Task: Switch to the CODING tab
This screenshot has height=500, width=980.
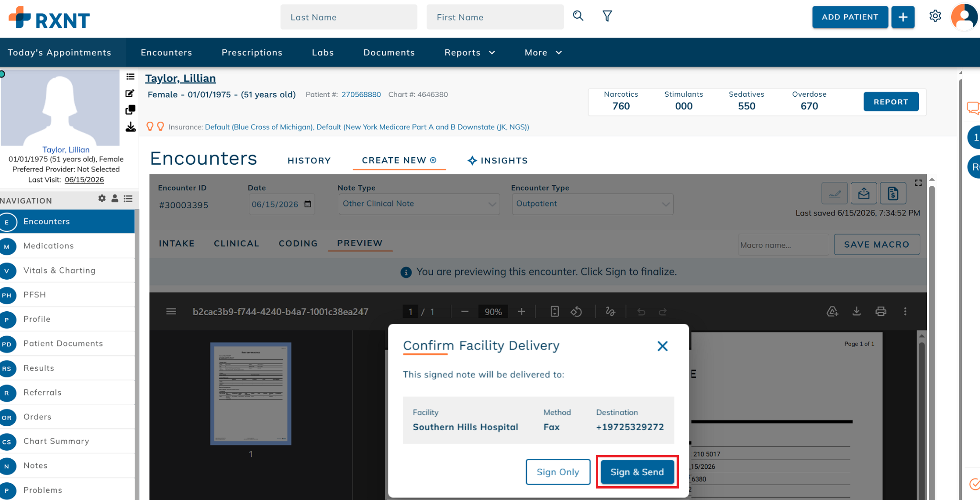Action: pyautogui.click(x=298, y=243)
